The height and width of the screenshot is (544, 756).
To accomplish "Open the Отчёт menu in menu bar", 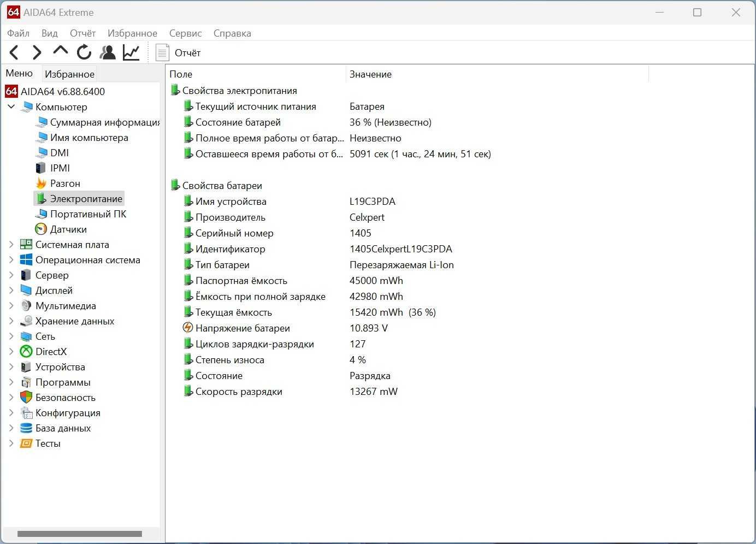I will coord(82,33).
